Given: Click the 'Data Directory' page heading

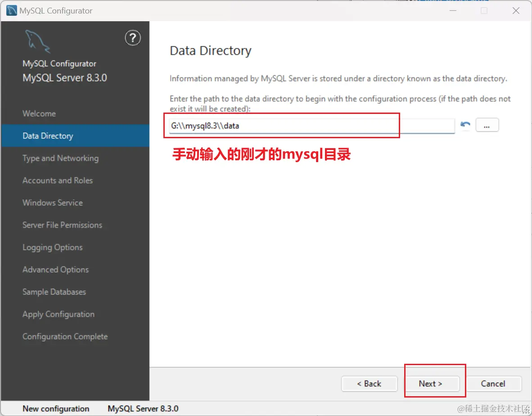Looking at the screenshot, I should (210, 51).
